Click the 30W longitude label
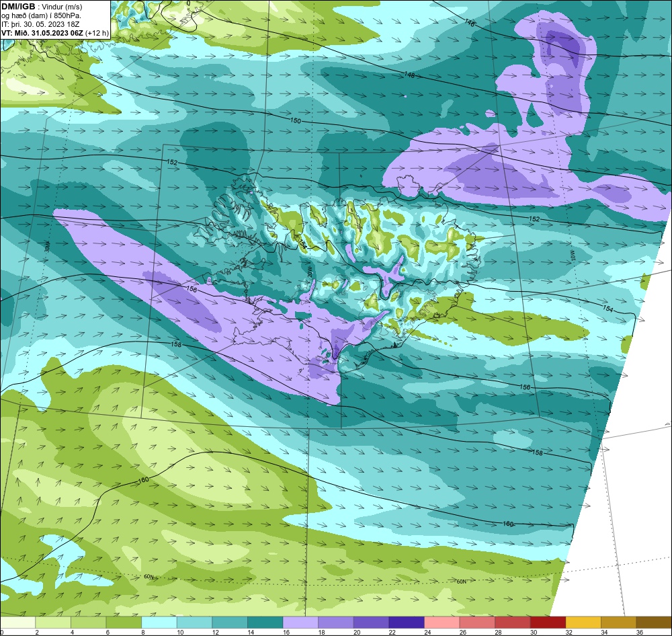Viewport: 672px width, 636px height. [47, 246]
